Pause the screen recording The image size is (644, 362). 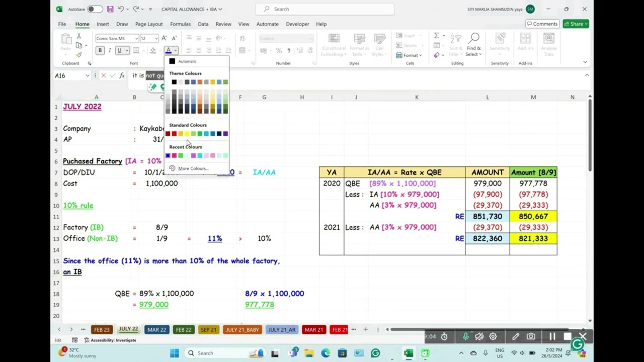tap(552, 336)
